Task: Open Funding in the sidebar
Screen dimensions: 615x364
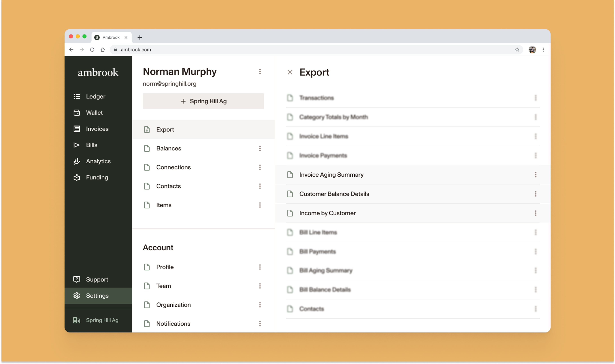Action: (97, 177)
